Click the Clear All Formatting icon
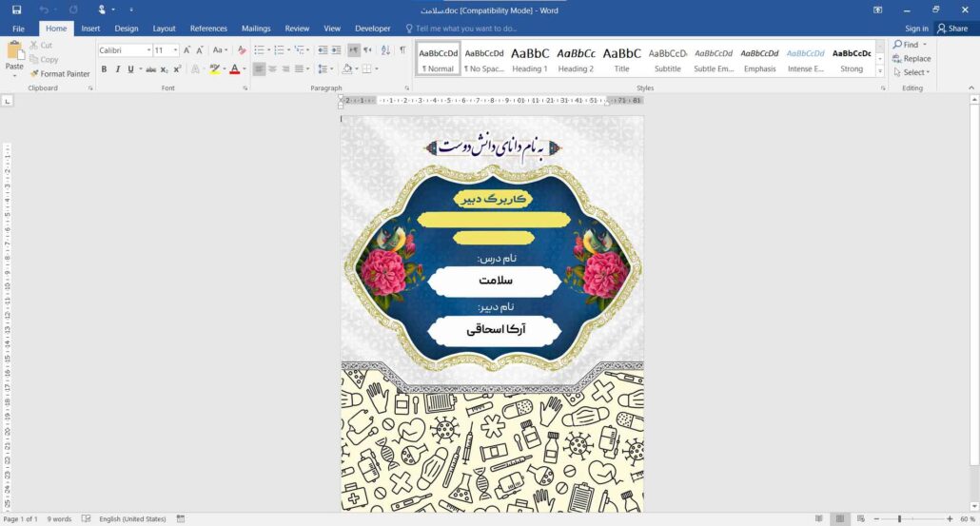The width and height of the screenshot is (980, 526). 242,50
